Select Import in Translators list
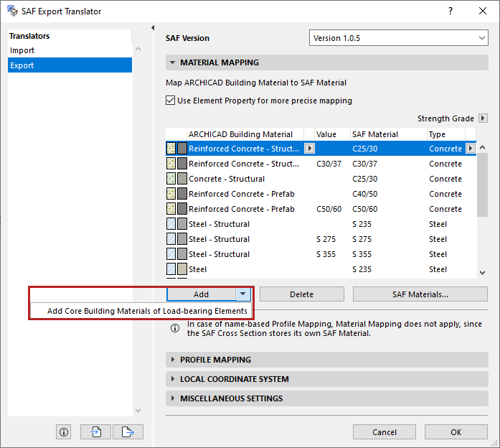This screenshot has width=500, height=448. tap(70, 50)
